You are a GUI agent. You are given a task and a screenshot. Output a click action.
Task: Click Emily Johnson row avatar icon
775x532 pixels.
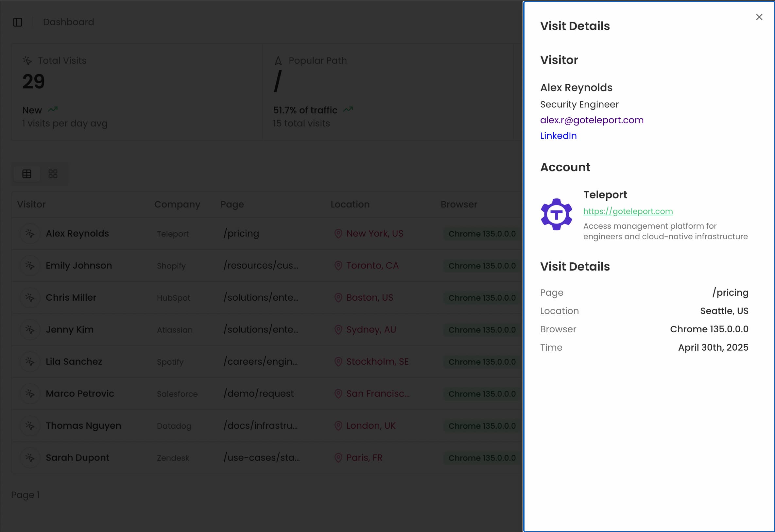[x=30, y=266]
